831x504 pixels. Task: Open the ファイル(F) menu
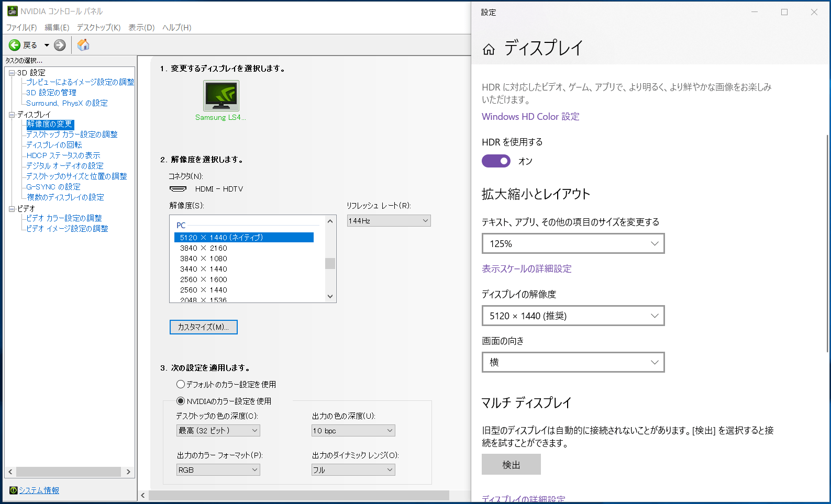[21, 27]
